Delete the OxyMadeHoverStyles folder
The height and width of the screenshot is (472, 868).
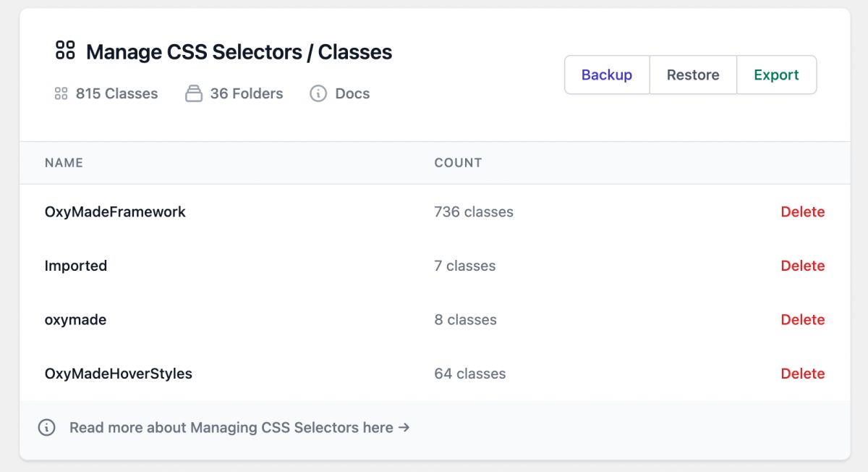802,374
